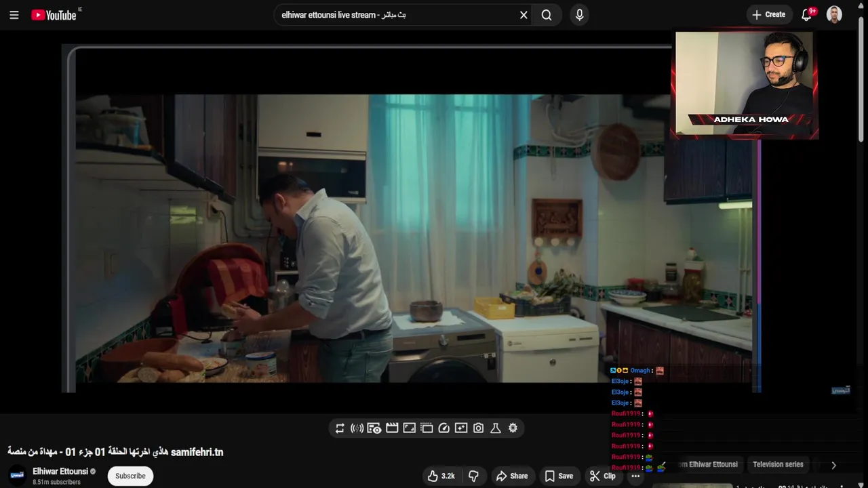Like the video with 3.2k likes
Image resolution: width=868 pixels, height=488 pixels.
point(441,476)
